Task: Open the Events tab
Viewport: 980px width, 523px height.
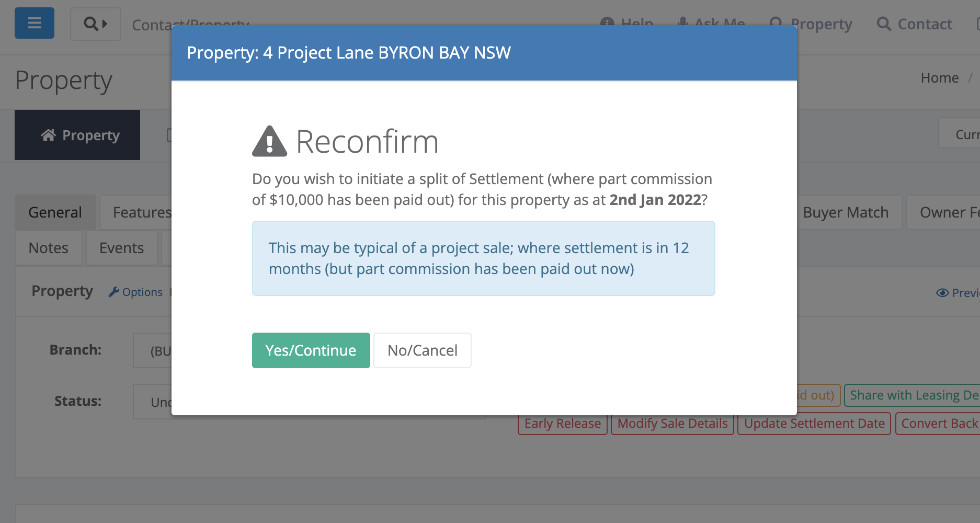Action: pos(122,248)
